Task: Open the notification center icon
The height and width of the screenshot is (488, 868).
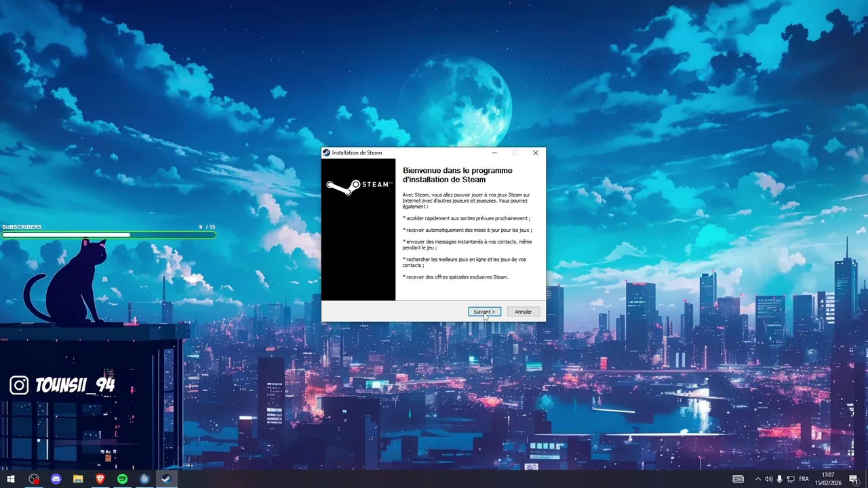Action: pyautogui.click(x=854, y=479)
